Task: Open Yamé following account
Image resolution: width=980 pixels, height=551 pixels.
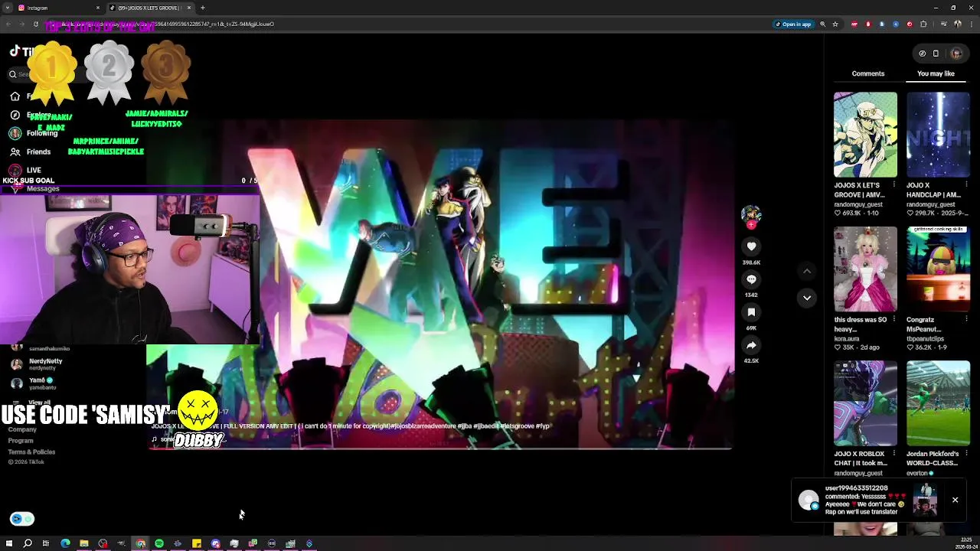Action: (34, 383)
